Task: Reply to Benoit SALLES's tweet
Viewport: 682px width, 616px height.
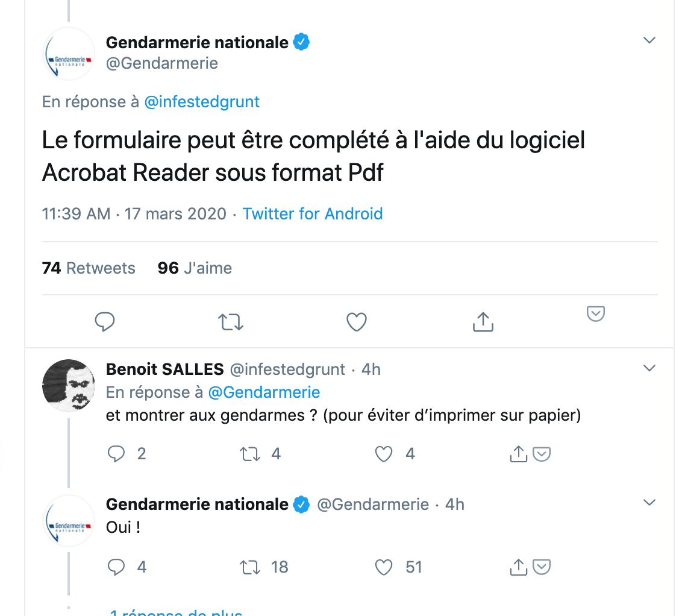Action: click(116, 454)
